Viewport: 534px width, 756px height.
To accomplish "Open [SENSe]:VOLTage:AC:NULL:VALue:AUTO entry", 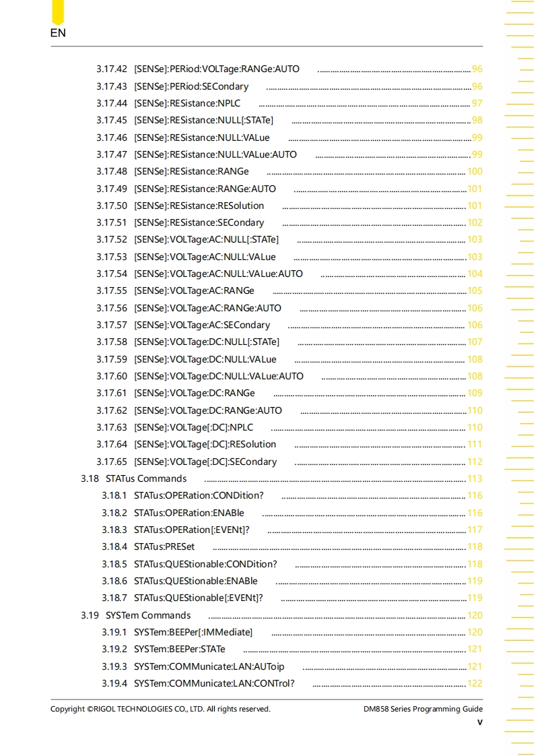I will (218, 274).
